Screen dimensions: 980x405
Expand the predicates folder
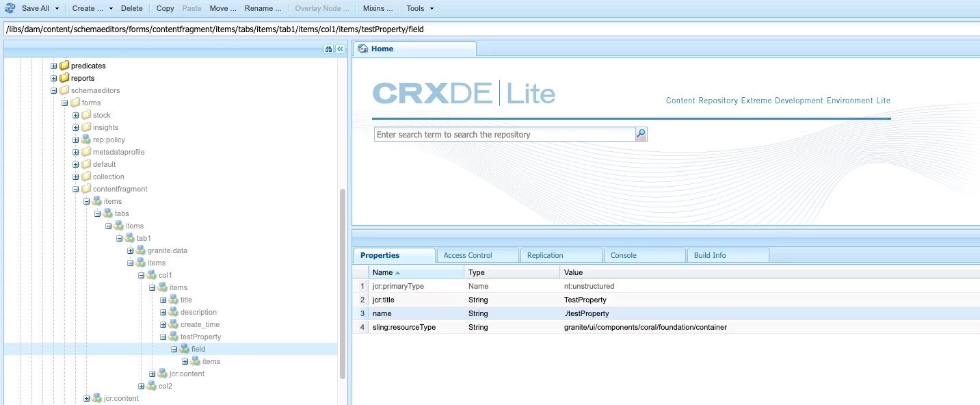[x=54, y=66]
